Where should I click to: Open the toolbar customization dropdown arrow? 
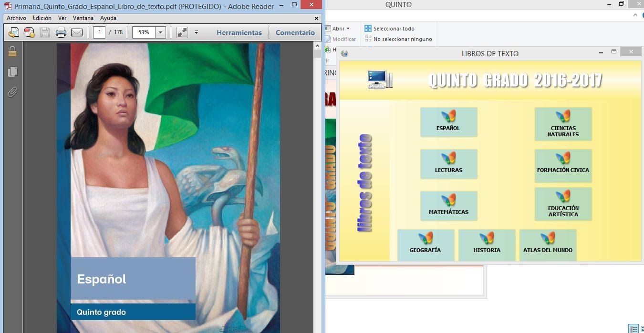[x=196, y=32]
